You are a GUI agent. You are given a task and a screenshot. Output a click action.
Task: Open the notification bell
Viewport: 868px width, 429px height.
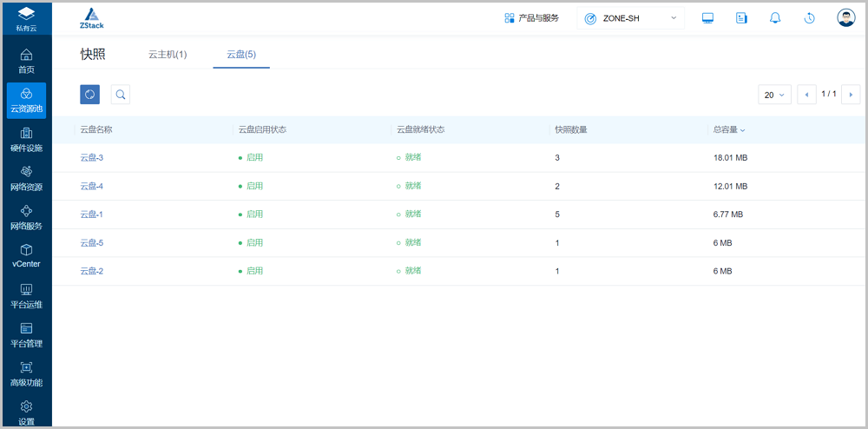775,18
